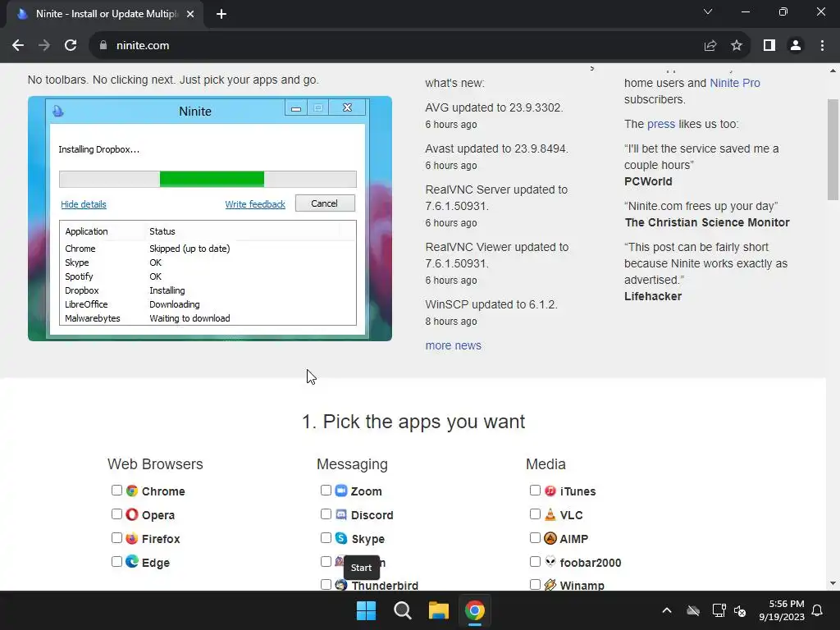
Task: Click the VLC cone icon
Action: tap(550, 514)
